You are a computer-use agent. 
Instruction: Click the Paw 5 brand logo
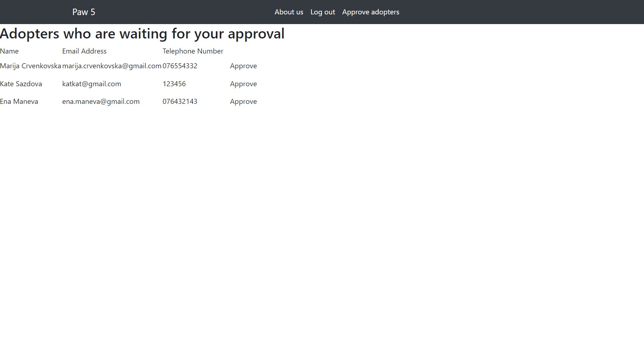point(83,12)
